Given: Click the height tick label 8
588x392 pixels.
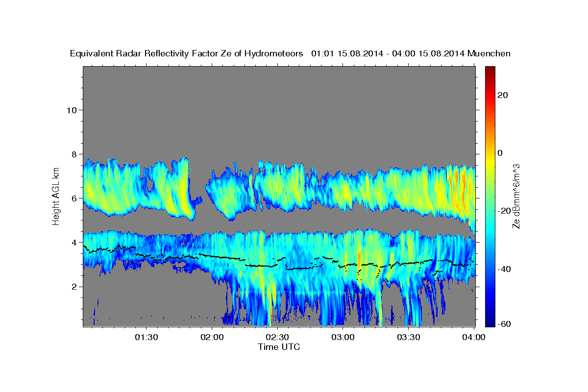Looking at the screenshot, I should [x=73, y=154].
